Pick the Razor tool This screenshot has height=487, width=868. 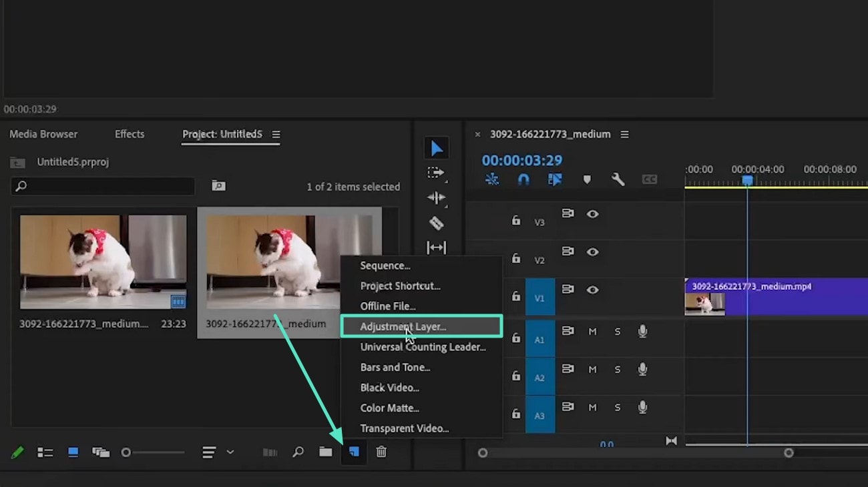click(x=437, y=223)
